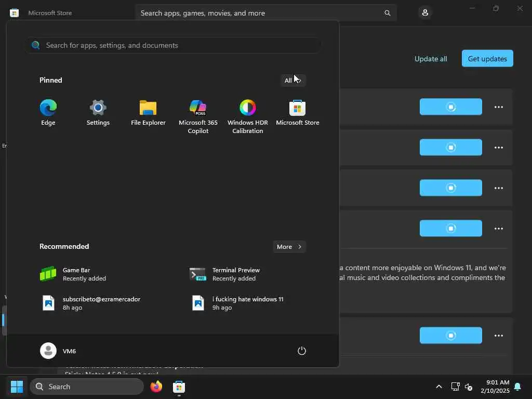The height and width of the screenshot is (399, 532).
Task: Show All apps in Start menu
Action: (x=293, y=81)
